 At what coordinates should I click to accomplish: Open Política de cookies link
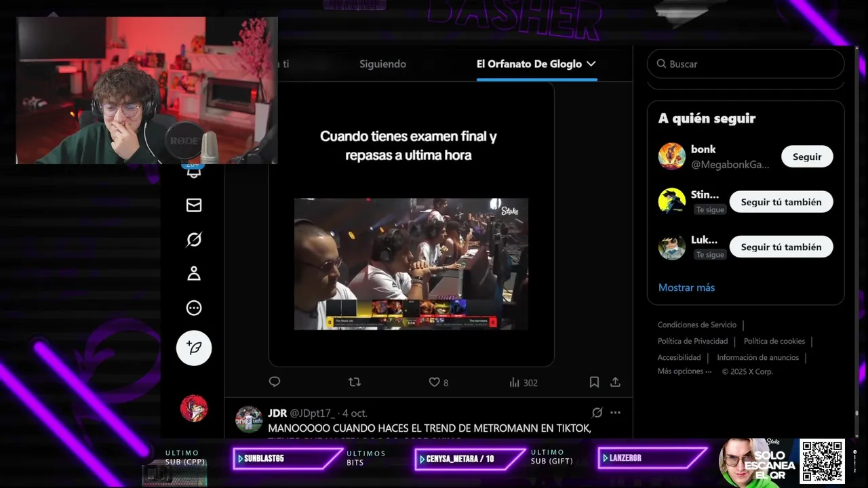(x=774, y=341)
